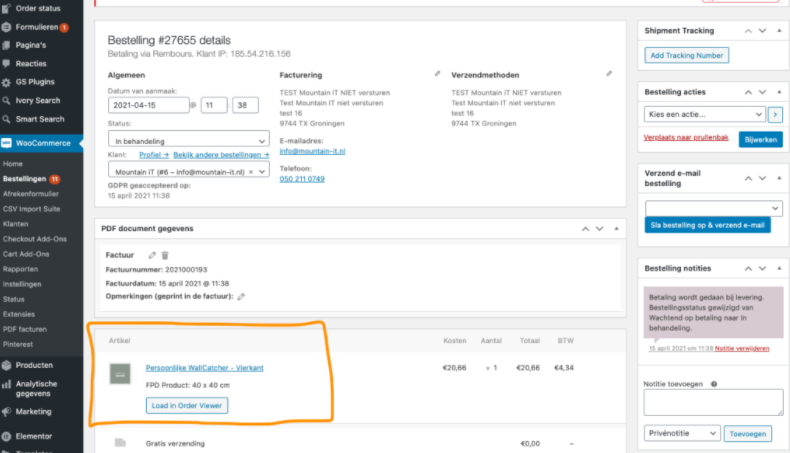Click the Ivory Search magnifier icon

(7, 100)
